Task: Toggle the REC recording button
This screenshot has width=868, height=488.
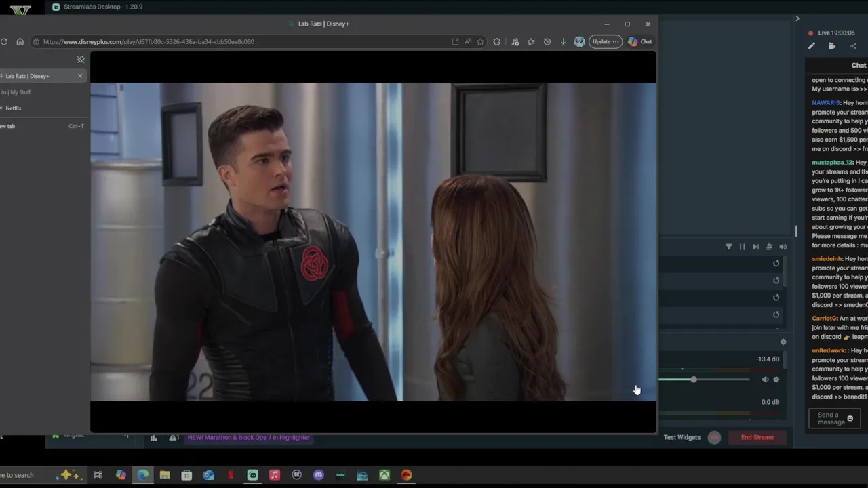Action: click(714, 437)
